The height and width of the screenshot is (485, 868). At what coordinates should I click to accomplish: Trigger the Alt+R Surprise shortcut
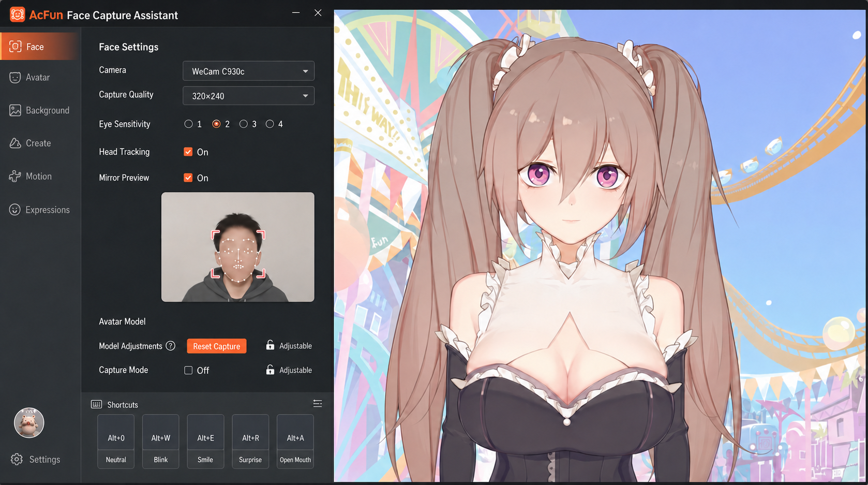(250, 442)
